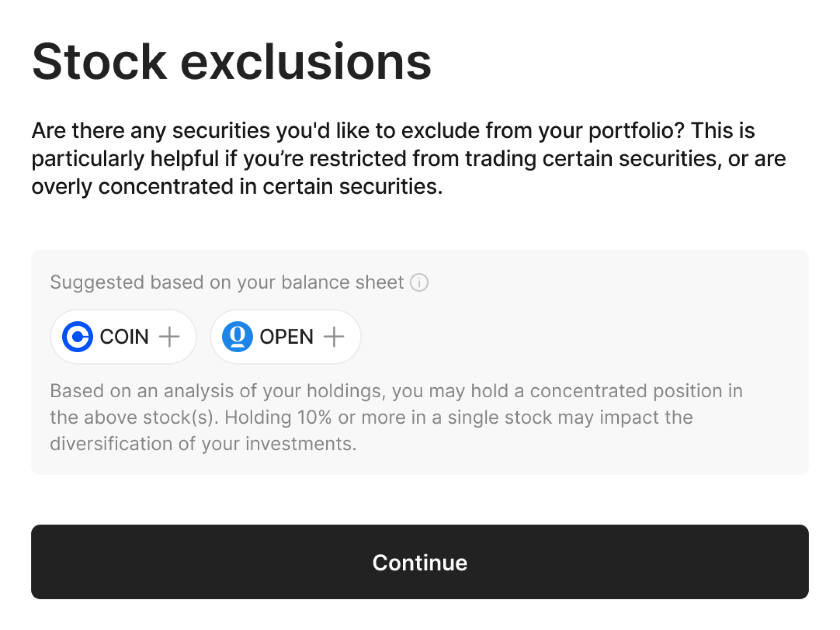Select the COIN ticker label
The image size is (840, 630).
124,337
